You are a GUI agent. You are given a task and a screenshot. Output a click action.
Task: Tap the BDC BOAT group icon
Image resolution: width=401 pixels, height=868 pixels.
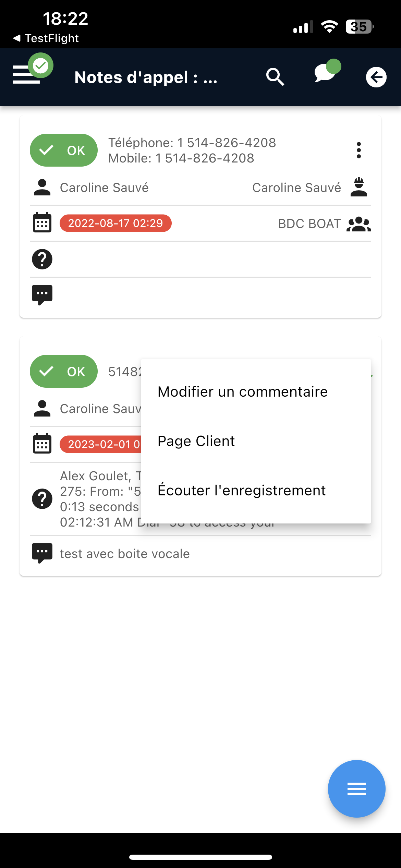pos(359,224)
